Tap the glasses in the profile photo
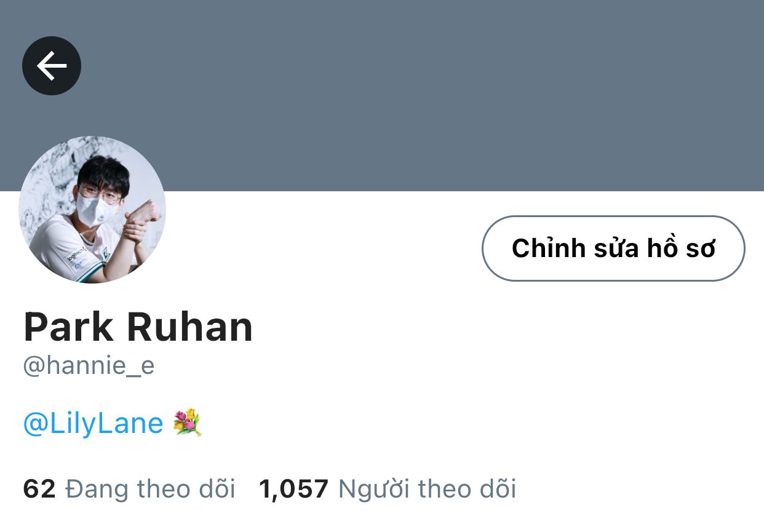This screenshot has width=764, height=532. 101,194
